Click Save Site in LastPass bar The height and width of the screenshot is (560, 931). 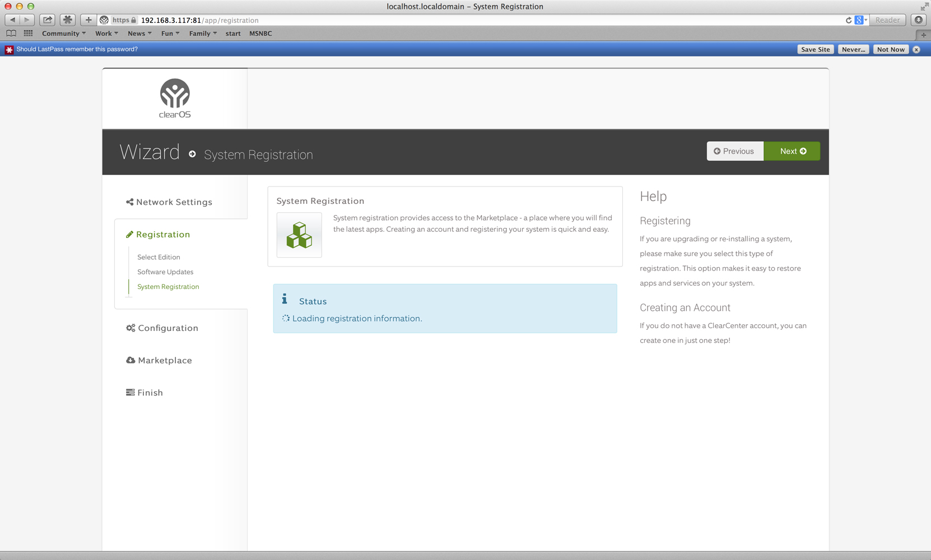pos(815,49)
